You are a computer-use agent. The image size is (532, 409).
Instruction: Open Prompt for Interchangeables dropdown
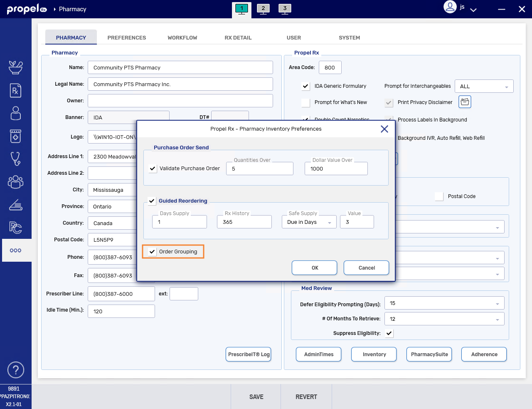pos(484,87)
